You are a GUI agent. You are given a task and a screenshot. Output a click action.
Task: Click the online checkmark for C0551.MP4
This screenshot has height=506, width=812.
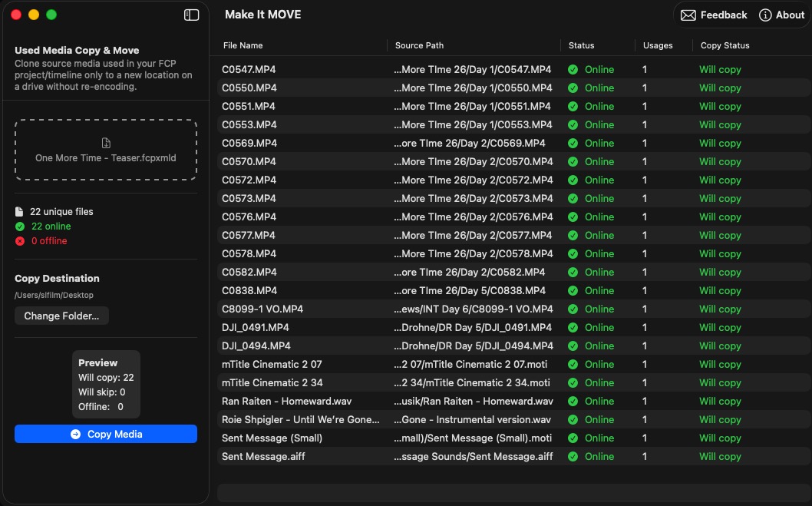click(573, 106)
